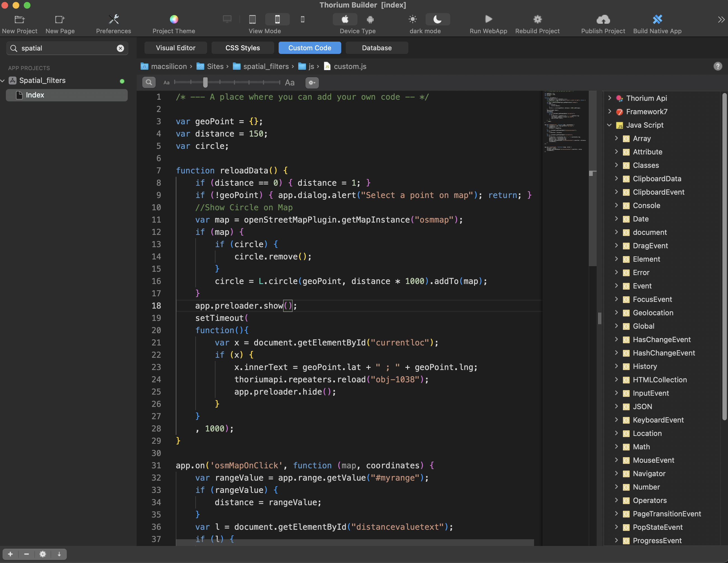This screenshot has height=563, width=728.
Task: Select Android as Device Type
Action: [x=370, y=19]
